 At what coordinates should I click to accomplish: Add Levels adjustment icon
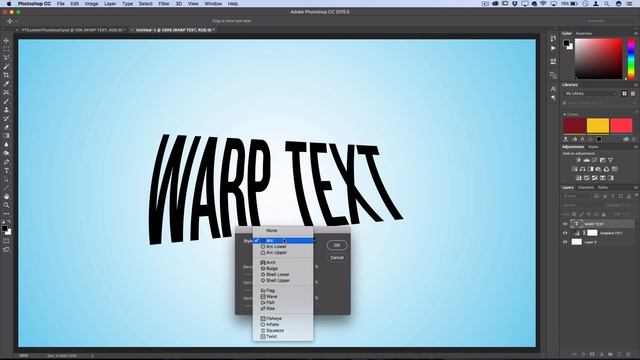(x=587, y=160)
